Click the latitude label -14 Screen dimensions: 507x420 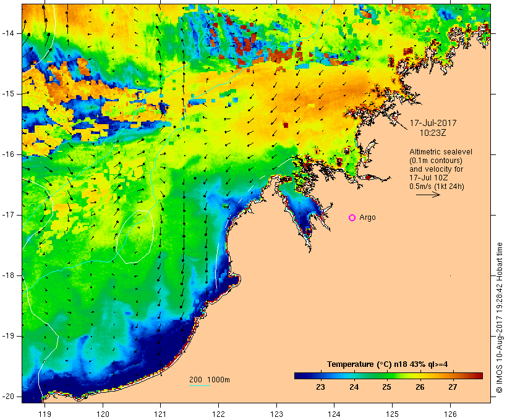pos(7,33)
